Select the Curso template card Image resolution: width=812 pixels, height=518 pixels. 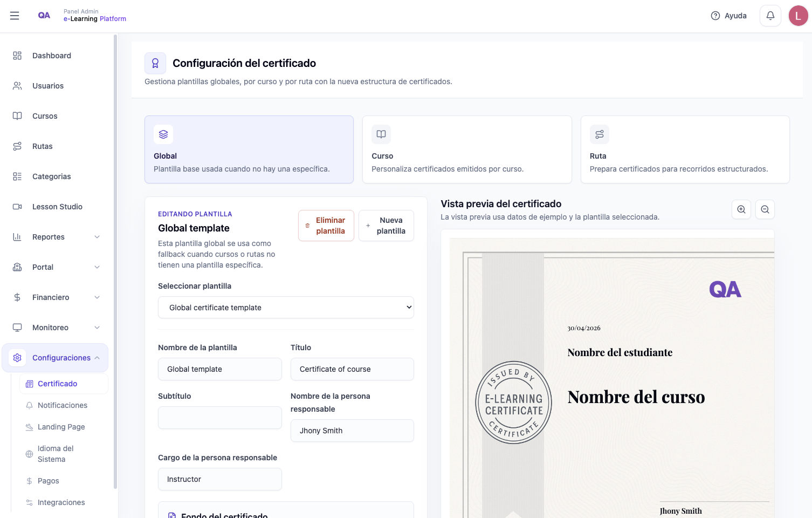click(x=467, y=149)
